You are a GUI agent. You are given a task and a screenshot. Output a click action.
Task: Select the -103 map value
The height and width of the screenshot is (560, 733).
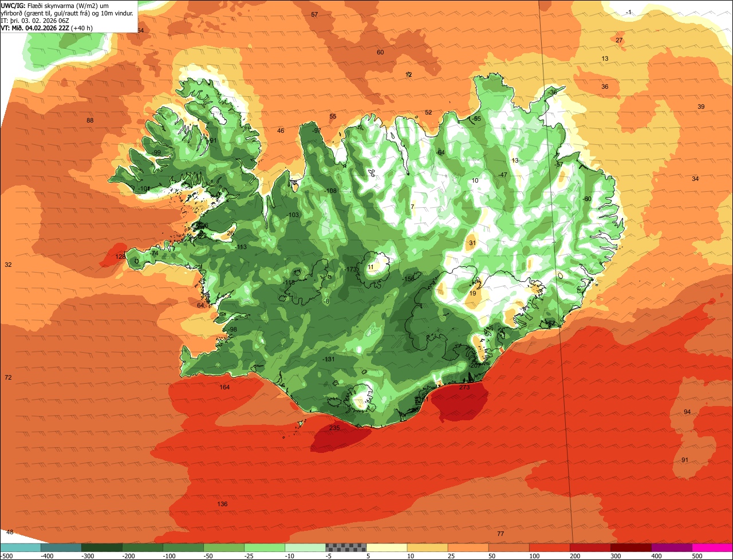click(x=293, y=215)
